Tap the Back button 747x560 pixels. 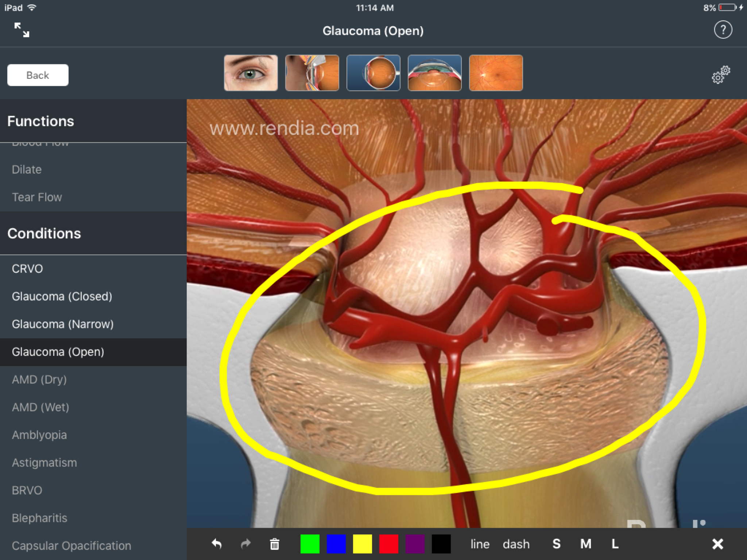(38, 75)
